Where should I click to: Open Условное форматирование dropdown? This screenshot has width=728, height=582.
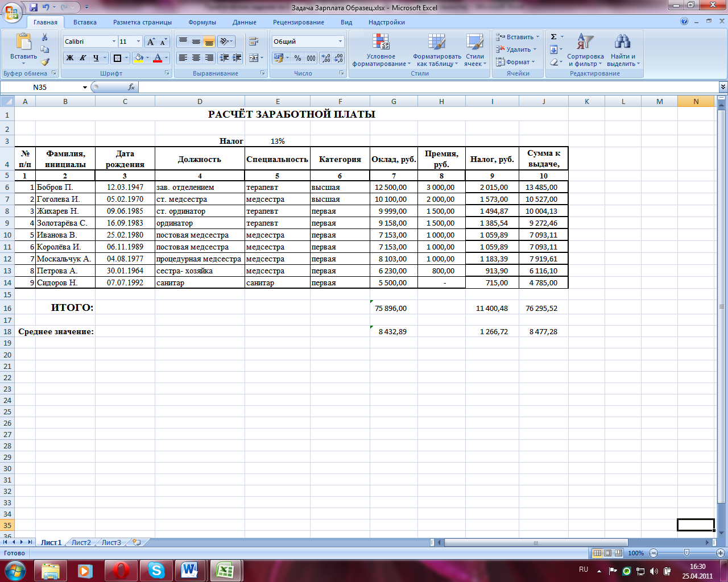[x=380, y=50]
